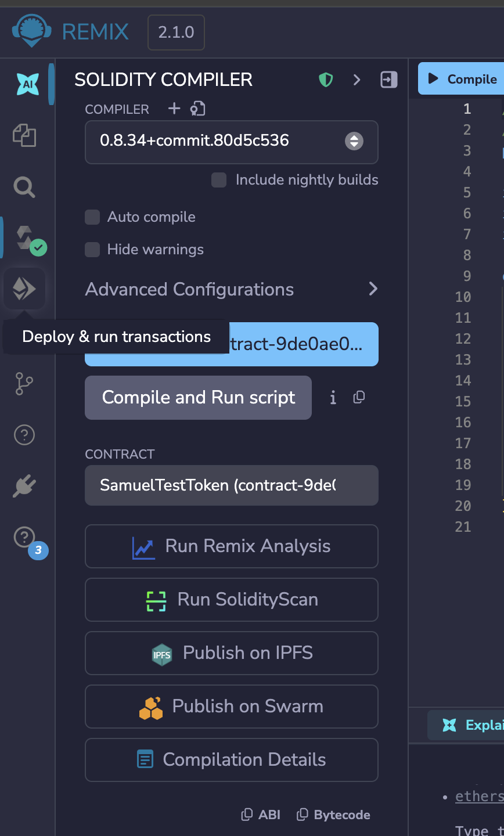
Task: Click the compiler config file icon
Action: coord(198,109)
